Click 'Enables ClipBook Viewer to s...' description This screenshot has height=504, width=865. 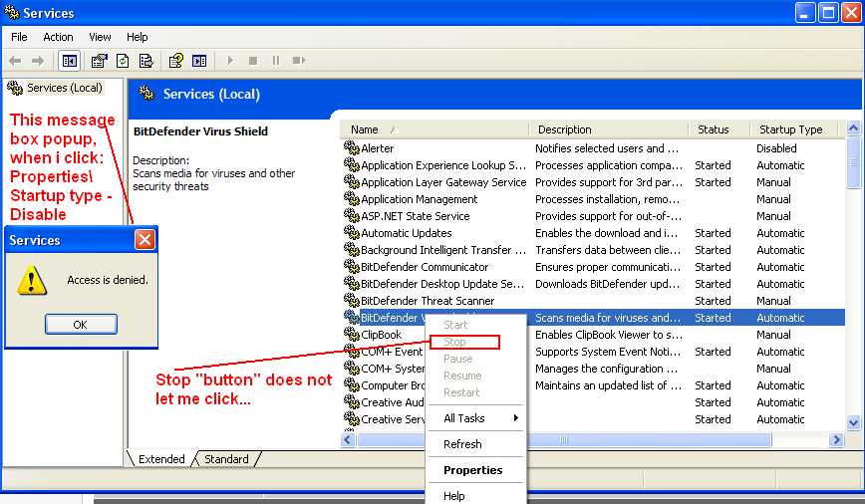(609, 335)
